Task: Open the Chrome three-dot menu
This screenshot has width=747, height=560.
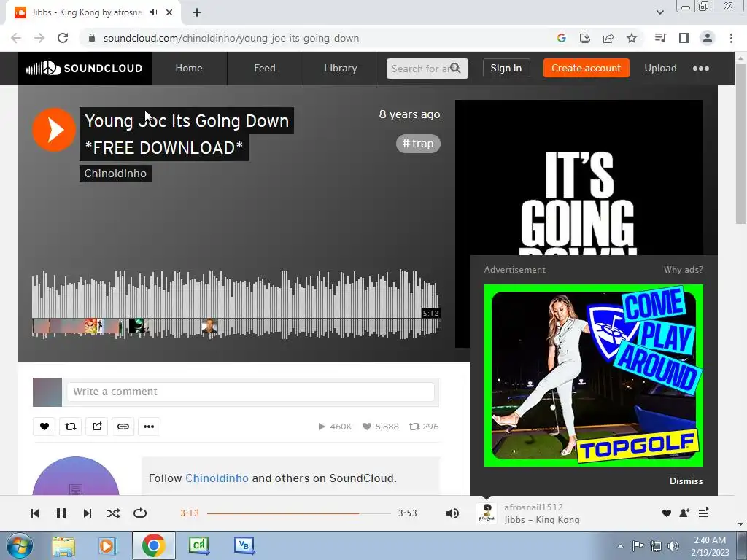Action: [731, 38]
